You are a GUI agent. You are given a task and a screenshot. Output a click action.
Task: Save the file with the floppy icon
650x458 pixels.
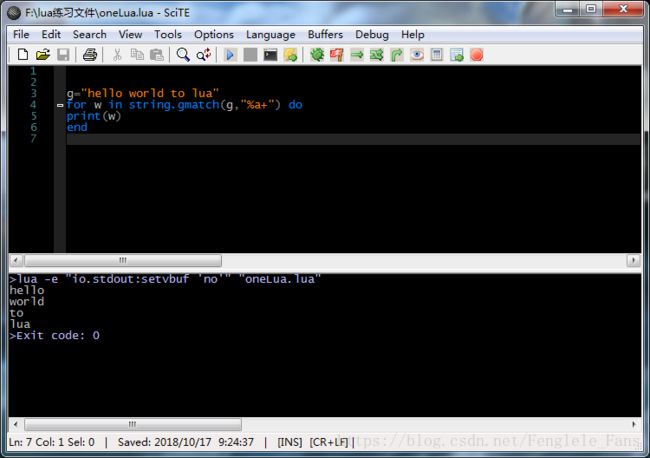click(63, 55)
